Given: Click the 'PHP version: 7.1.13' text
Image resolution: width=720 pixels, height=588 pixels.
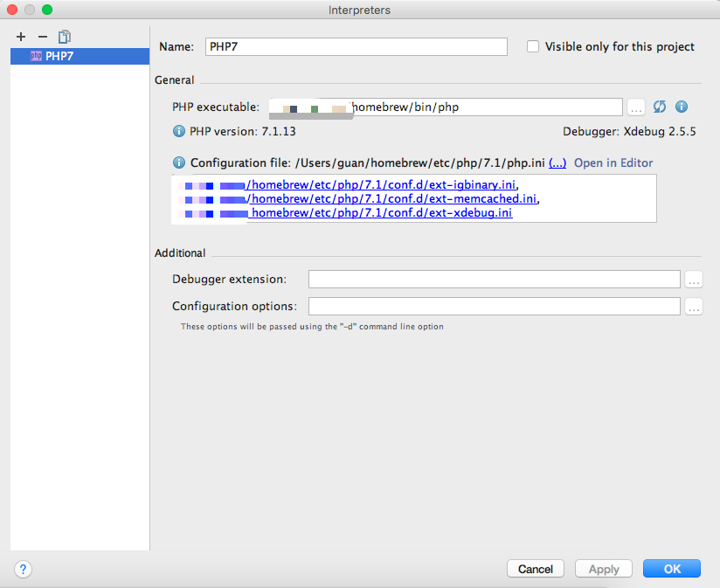Looking at the screenshot, I should pyautogui.click(x=242, y=131).
